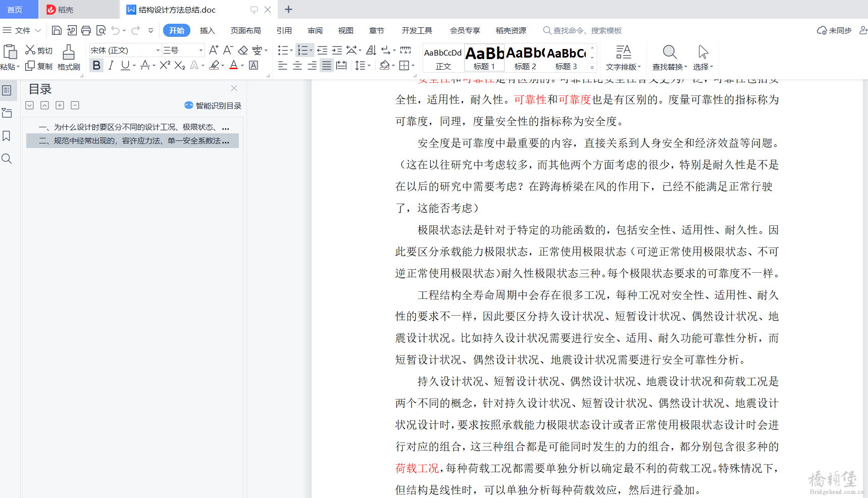
Task: Click the Find and Replace magnifier icon
Action: tap(670, 52)
